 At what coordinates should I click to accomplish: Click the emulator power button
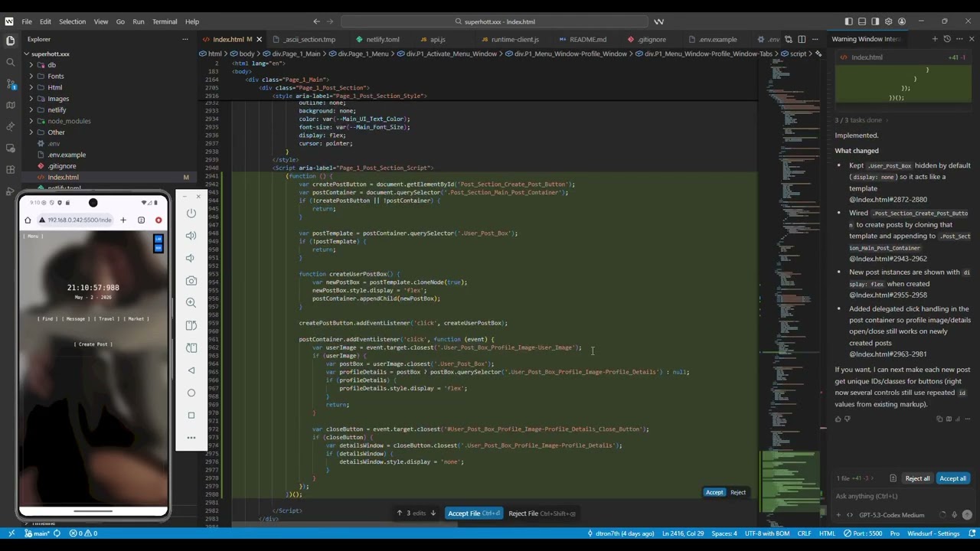191,214
